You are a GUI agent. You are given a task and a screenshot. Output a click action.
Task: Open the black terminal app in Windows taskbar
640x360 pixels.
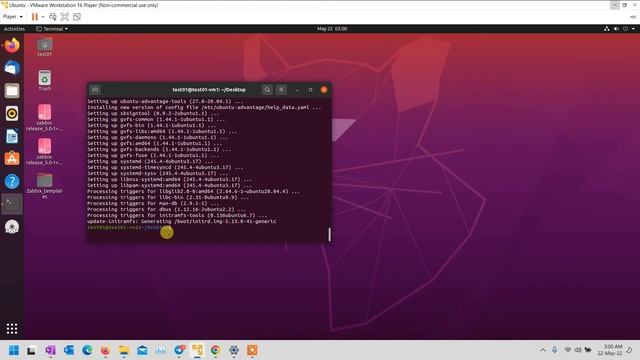pos(31,350)
